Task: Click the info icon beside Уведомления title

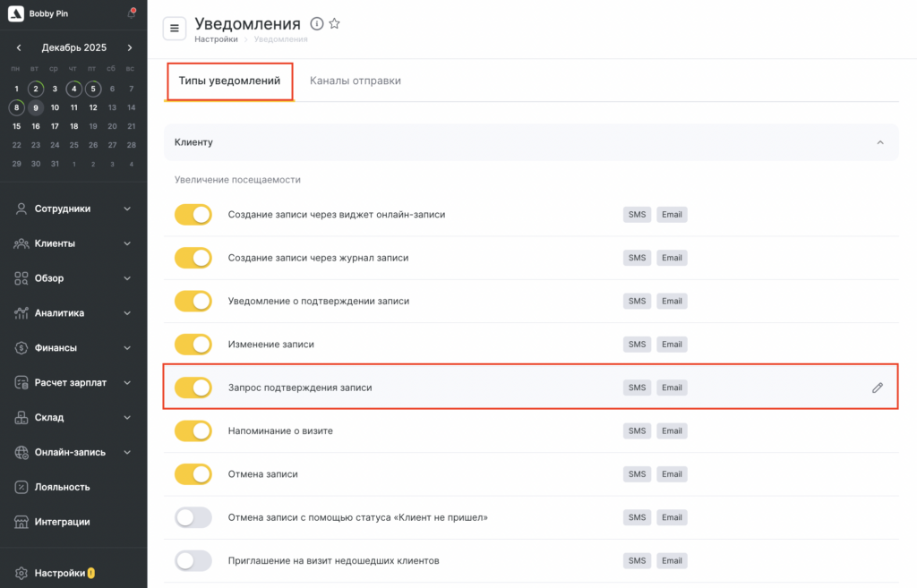Action: (316, 23)
